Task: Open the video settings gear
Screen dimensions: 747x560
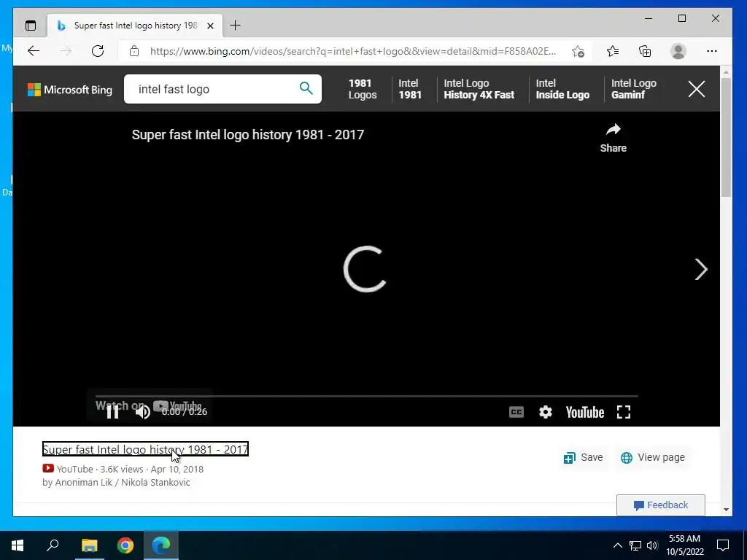Action: pyautogui.click(x=546, y=412)
